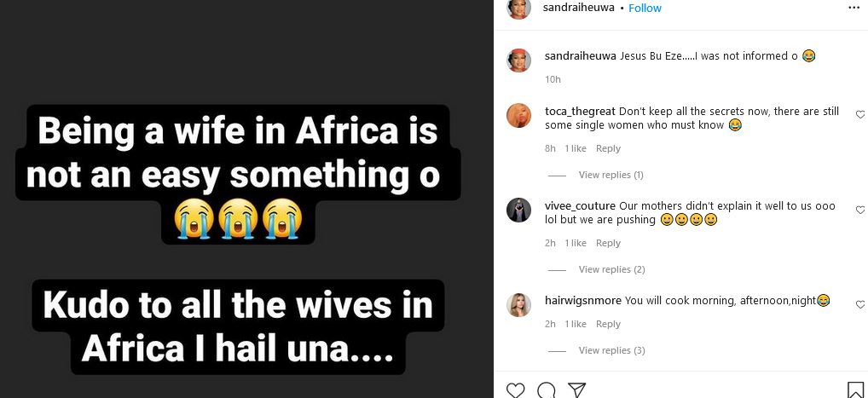Expand View replies (1)

tap(610, 175)
